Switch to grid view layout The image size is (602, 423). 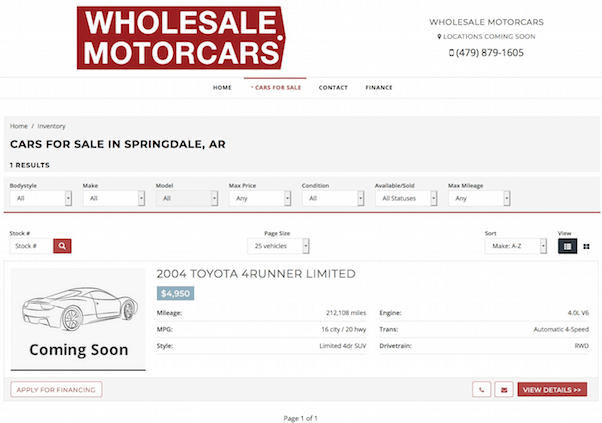pos(586,245)
